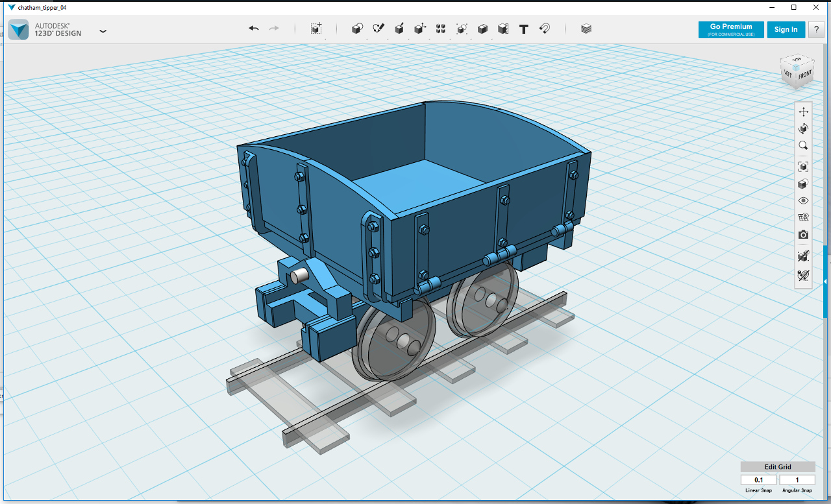Click the Go Premium button
The image size is (831, 504).
731,30
